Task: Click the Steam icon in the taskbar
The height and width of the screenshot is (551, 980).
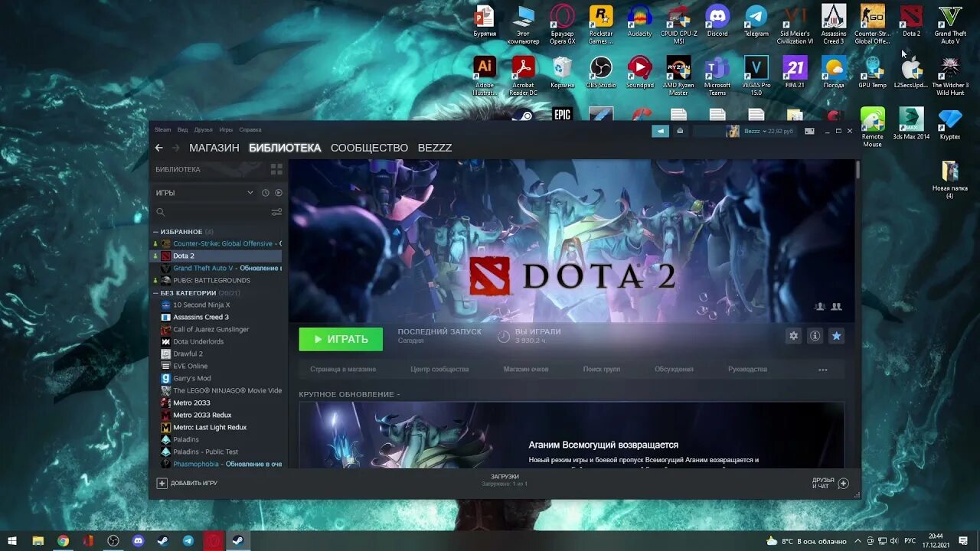Action: (x=238, y=540)
